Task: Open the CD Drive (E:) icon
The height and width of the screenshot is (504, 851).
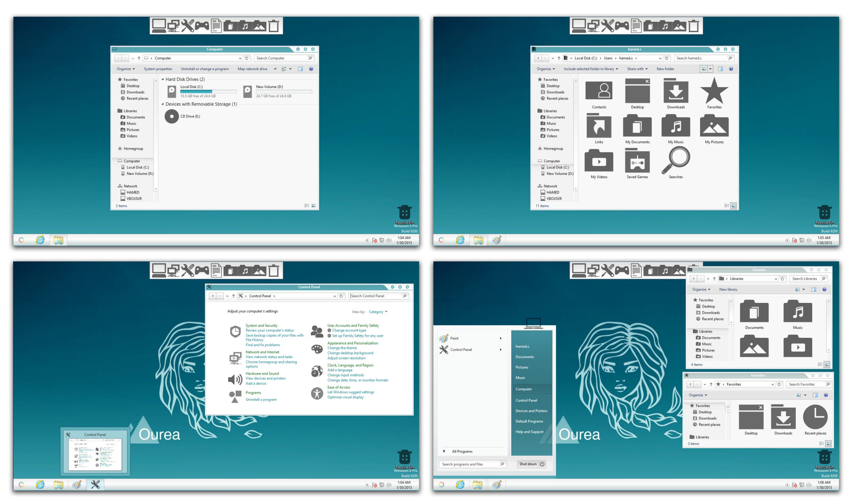Action: [x=172, y=116]
